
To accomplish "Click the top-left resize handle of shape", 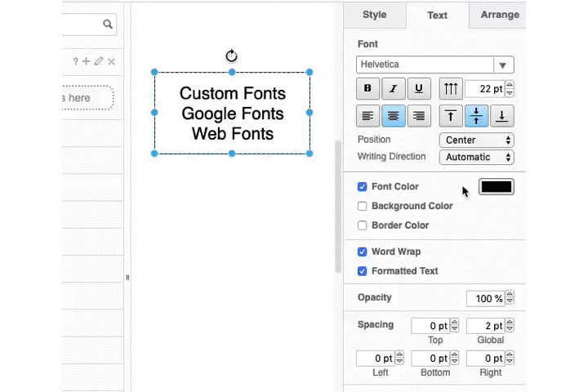I will click(154, 72).
